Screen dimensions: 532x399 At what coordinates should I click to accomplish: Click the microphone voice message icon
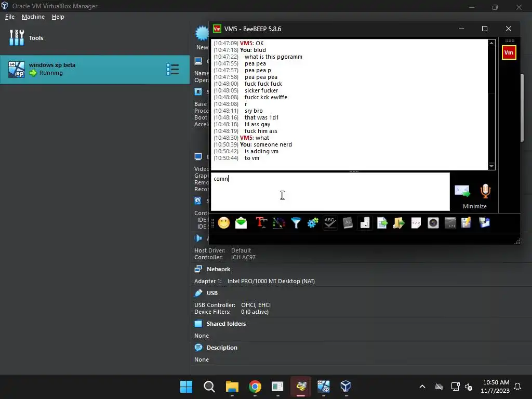(486, 191)
